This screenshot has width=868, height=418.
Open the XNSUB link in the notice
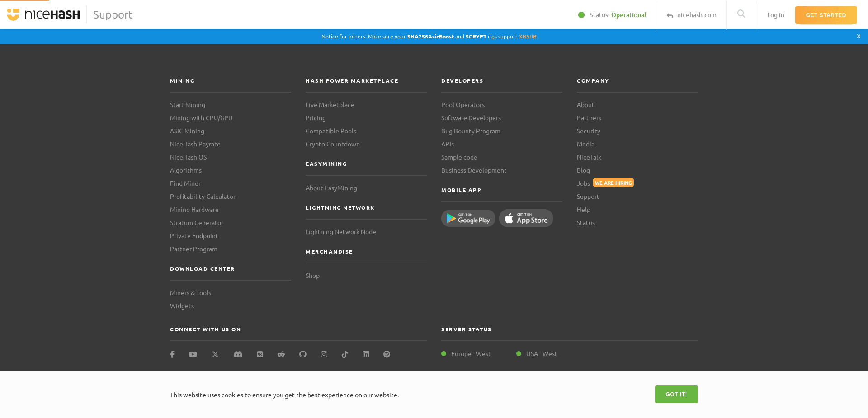click(527, 36)
